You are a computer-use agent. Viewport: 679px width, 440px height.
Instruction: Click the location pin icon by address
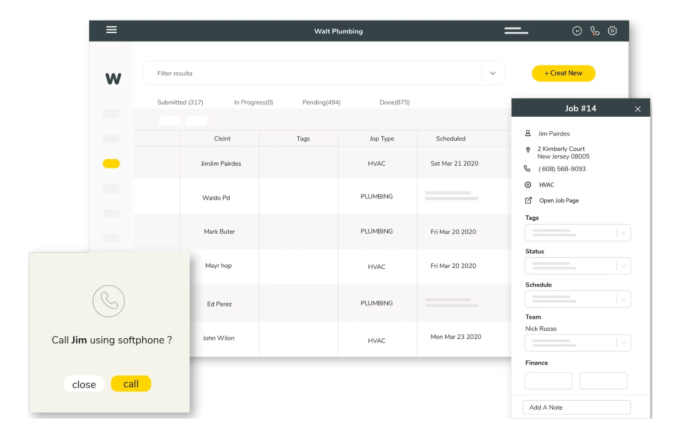[x=527, y=149]
